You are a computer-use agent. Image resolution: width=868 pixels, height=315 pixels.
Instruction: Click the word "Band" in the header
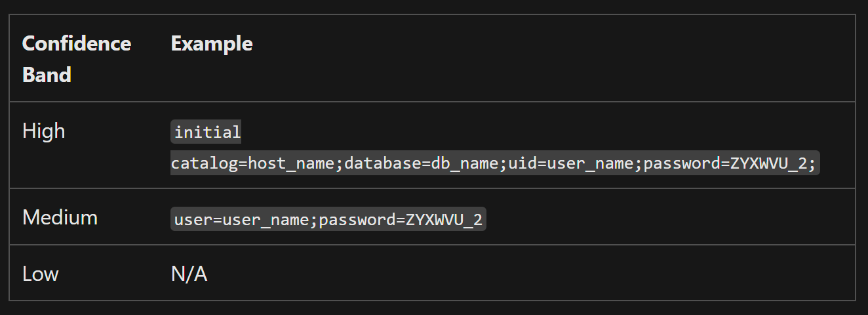(47, 75)
